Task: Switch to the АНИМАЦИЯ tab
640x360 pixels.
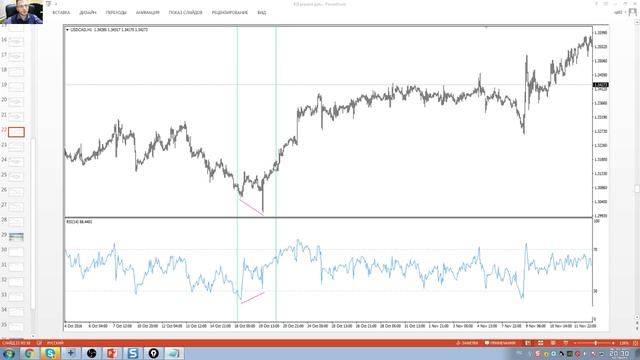Action: click(x=148, y=13)
